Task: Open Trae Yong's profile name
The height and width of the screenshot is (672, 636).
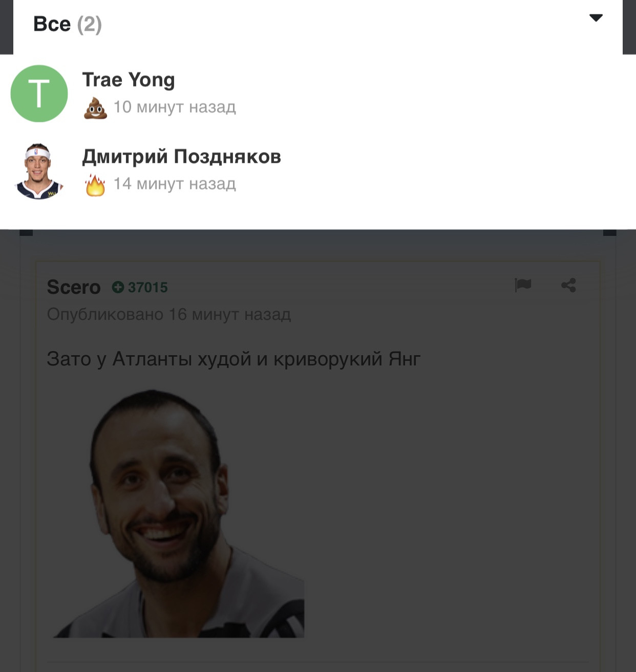Action: tap(129, 80)
